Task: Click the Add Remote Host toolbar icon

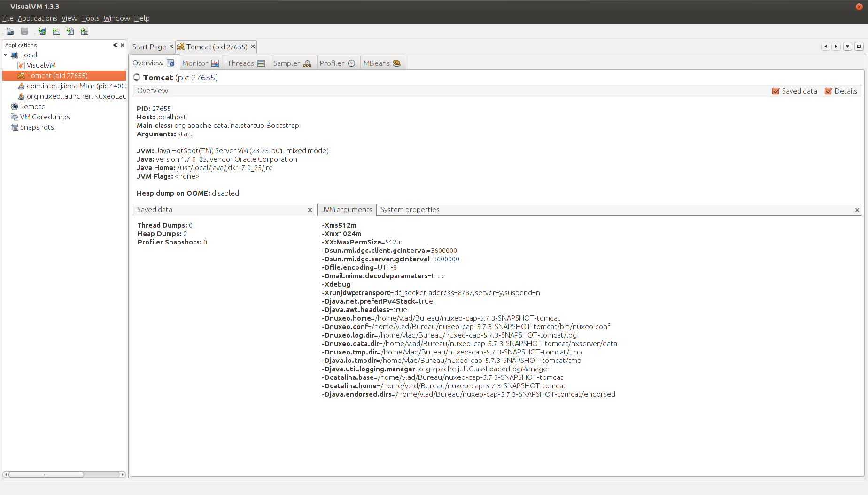Action: (42, 31)
